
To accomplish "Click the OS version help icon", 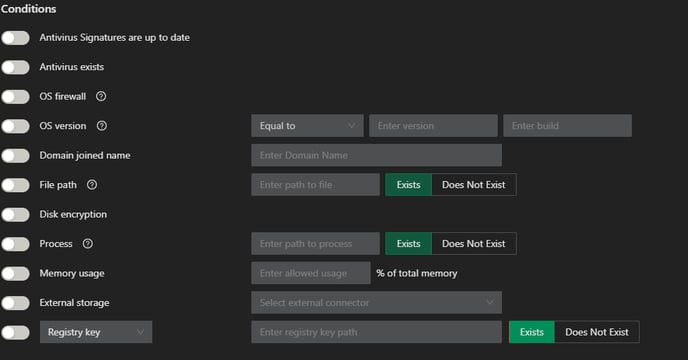I will tap(101, 126).
